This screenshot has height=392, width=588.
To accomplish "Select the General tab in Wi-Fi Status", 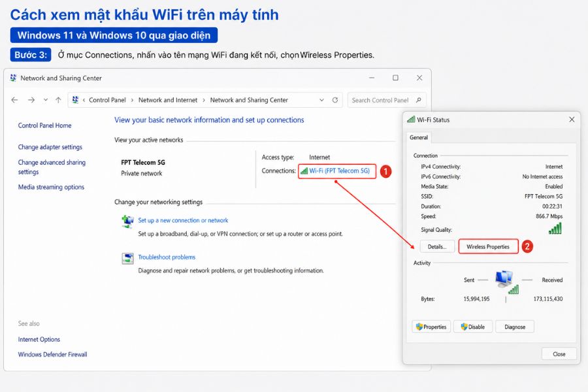I will coord(419,137).
